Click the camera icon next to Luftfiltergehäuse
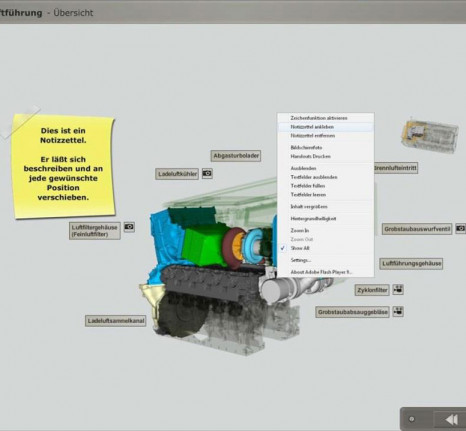Screen dimensions: 466x431 (x=129, y=227)
